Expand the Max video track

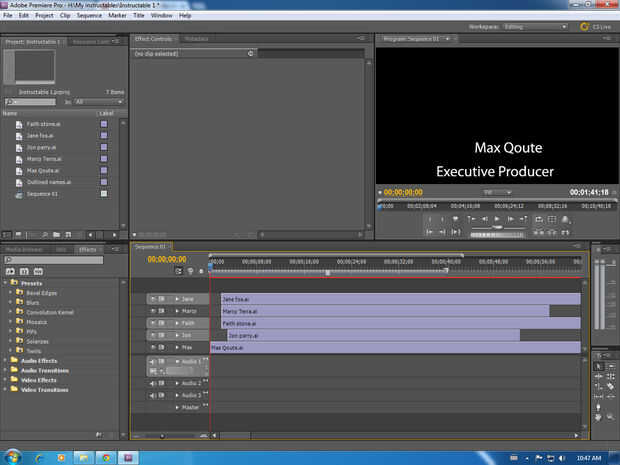(177, 348)
